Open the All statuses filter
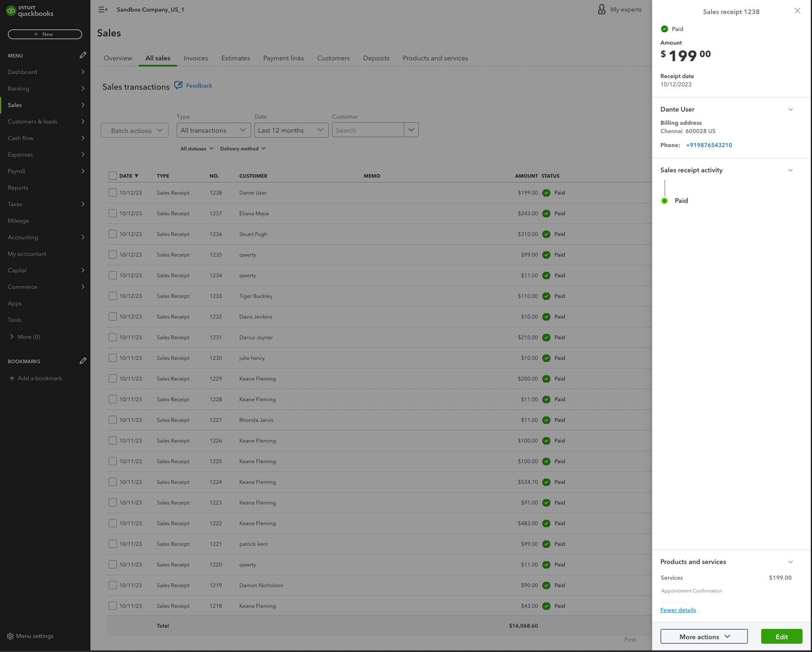The width and height of the screenshot is (812, 652). click(x=197, y=149)
